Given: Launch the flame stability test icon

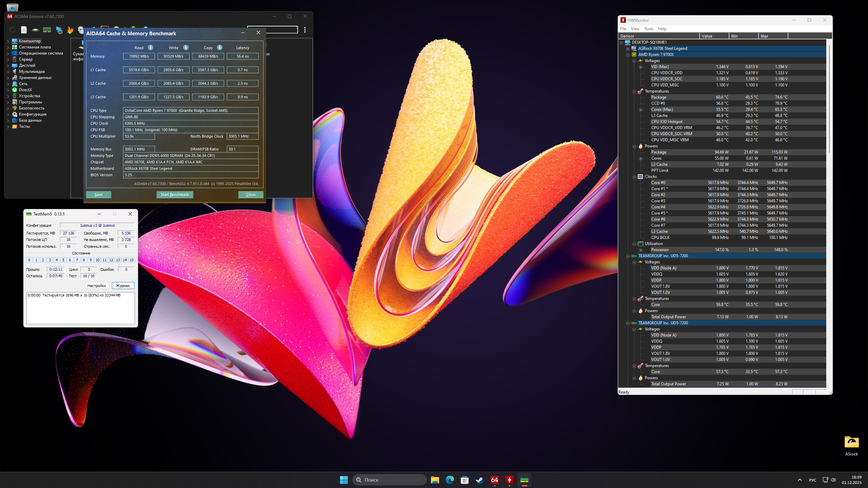Looking at the screenshot, I should [70, 30].
